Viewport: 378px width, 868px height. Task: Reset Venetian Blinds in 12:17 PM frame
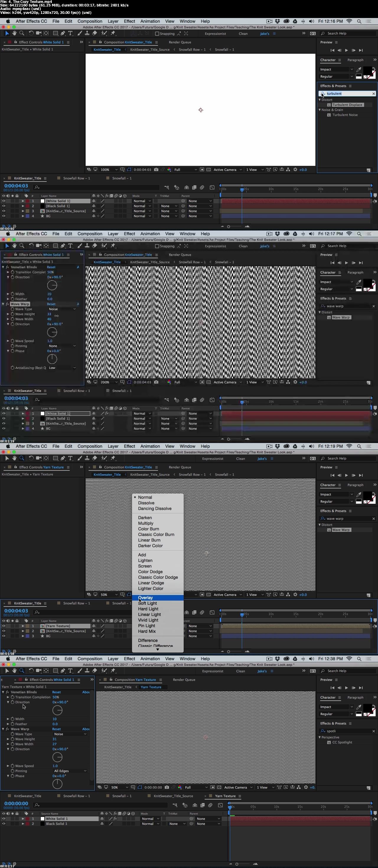click(51, 267)
